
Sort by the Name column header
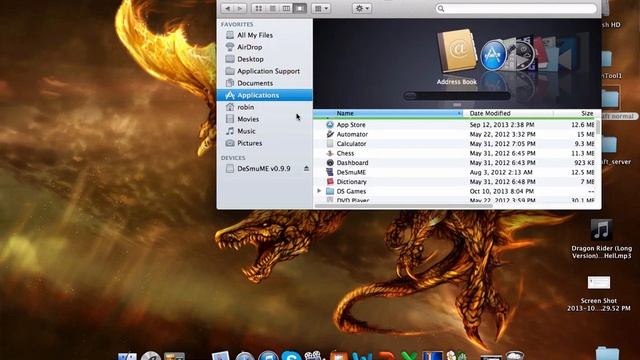tap(388, 113)
